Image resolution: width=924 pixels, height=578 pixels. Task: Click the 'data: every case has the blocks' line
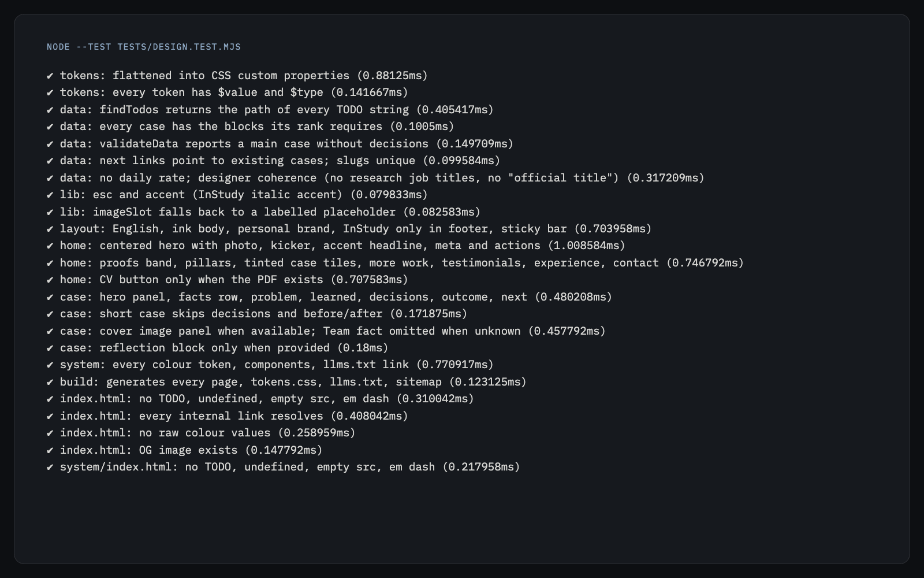point(251,127)
